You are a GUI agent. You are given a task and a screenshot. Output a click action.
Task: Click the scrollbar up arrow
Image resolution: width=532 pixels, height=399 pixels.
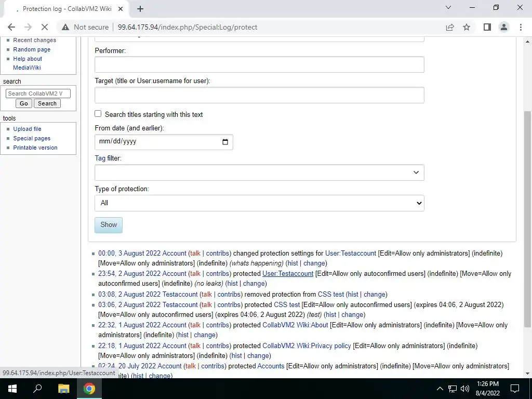tap(528, 42)
